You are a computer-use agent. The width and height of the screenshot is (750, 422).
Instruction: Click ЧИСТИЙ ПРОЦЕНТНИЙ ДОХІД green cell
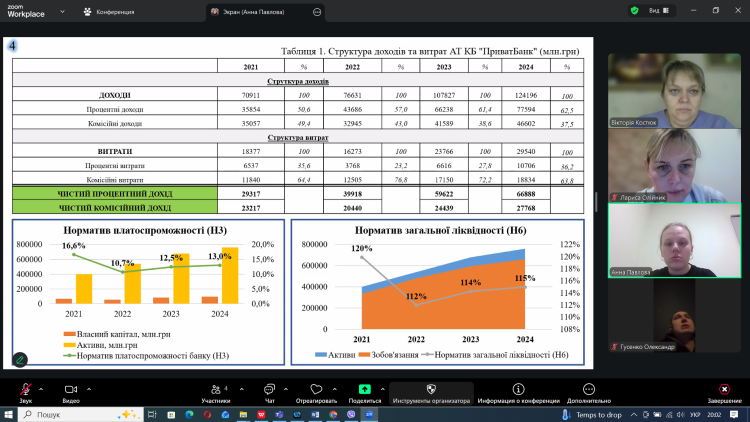(115, 194)
